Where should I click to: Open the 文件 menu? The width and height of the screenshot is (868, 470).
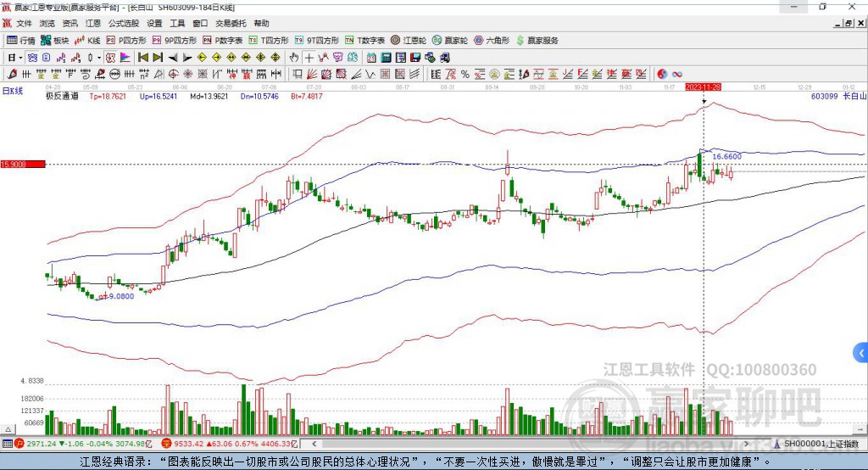click(24, 23)
